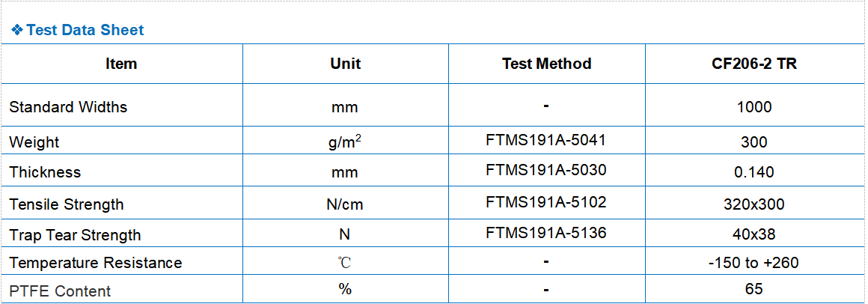Click the -150 to +260 temperature value
The image size is (868, 304).
pyautogui.click(x=754, y=263)
